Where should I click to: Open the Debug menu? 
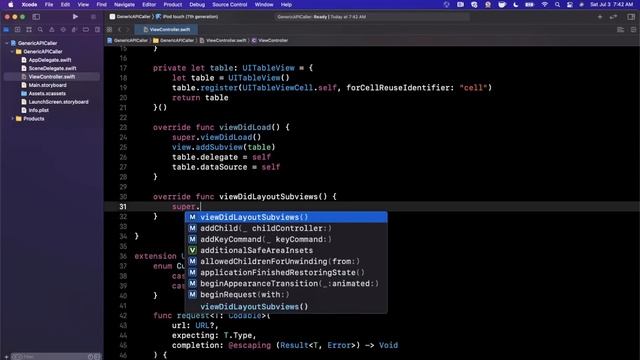[x=197, y=4]
